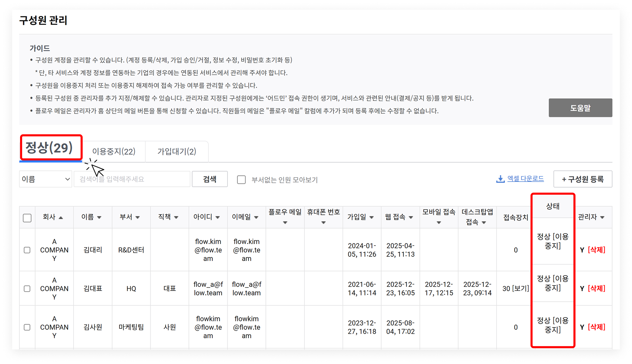632x364 pixels.
Task: Open the 이름 search type dropdown
Action: pyautogui.click(x=46, y=179)
